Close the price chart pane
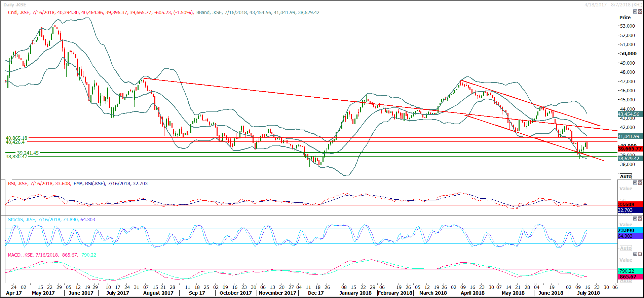The image size is (644, 298). 640,12
